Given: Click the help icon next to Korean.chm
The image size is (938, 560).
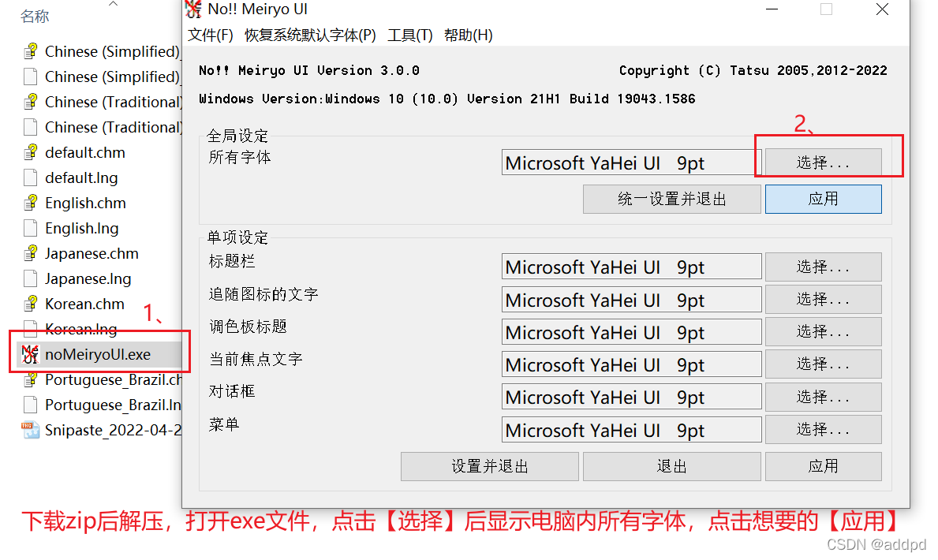Looking at the screenshot, I should tap(31, 304).
